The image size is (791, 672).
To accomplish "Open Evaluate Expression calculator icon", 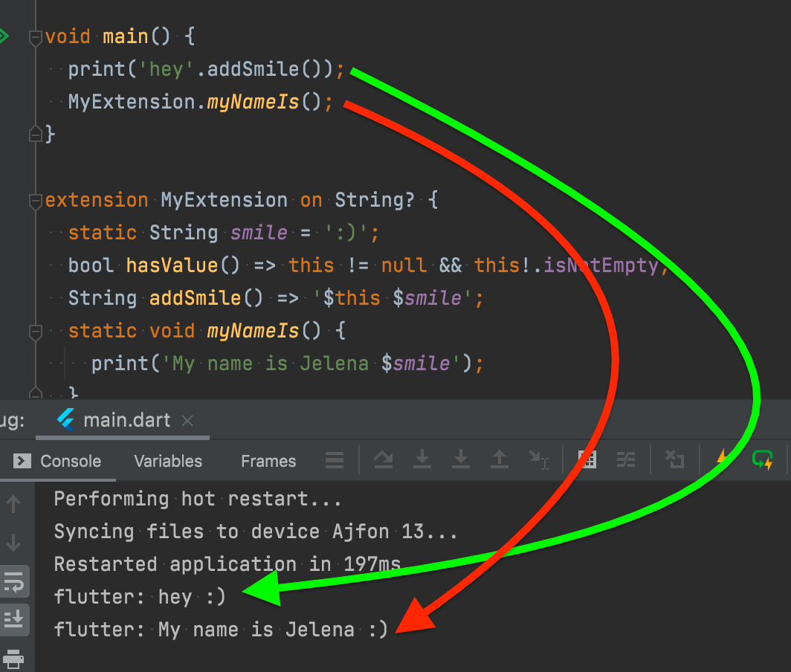I will pyautogui.click(x=587, y=459).
